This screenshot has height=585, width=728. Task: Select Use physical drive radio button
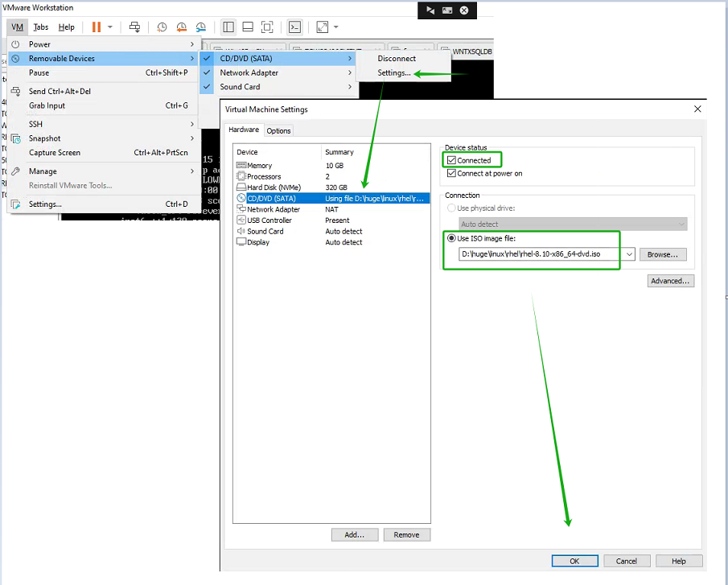coord(451,208)
